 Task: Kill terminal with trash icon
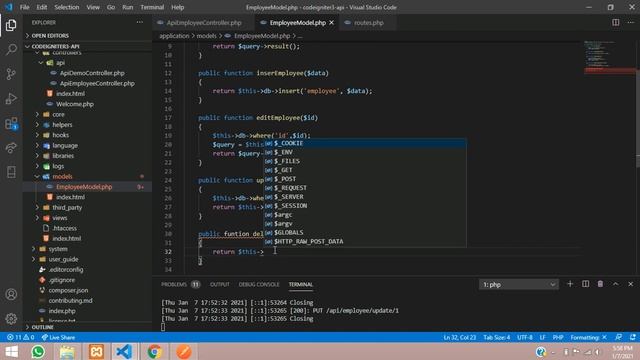pos(600,284)
